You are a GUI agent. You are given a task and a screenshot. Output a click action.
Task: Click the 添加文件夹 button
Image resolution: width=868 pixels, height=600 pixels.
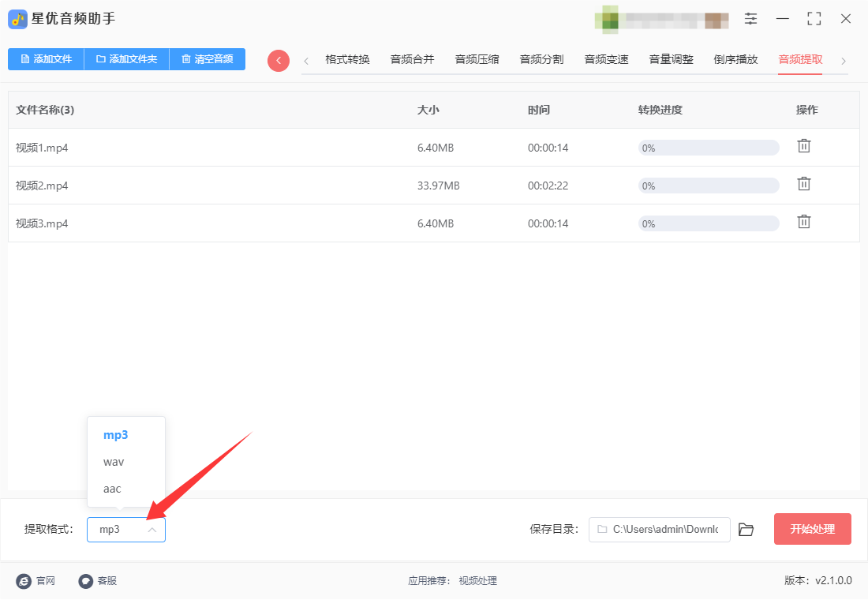[126, 59]
